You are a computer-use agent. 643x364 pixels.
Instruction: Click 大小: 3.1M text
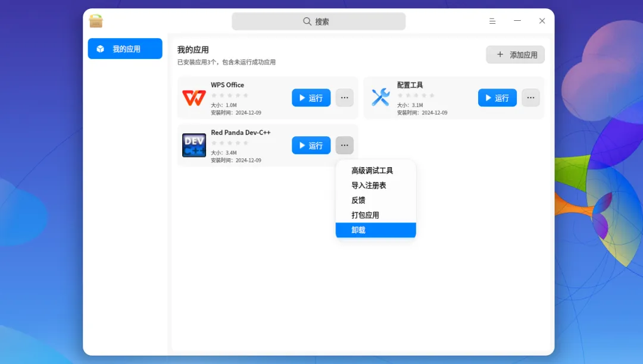pos(410,105)
